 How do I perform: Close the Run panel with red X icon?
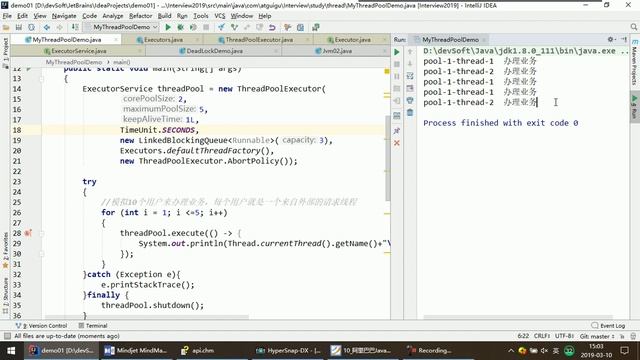pos(397,143)
